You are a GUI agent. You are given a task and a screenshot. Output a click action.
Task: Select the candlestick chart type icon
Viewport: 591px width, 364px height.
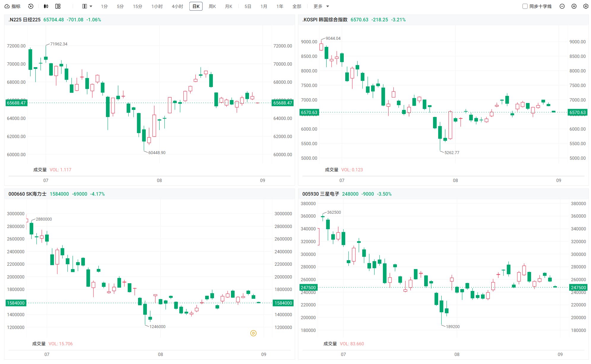click(46, 6)
